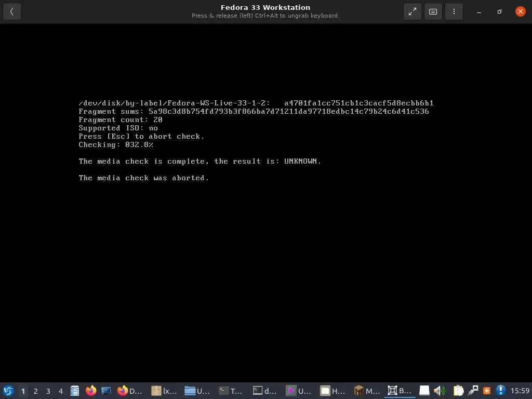Minimize the Boxes window

pyautogui.click(x=478, y=11)
